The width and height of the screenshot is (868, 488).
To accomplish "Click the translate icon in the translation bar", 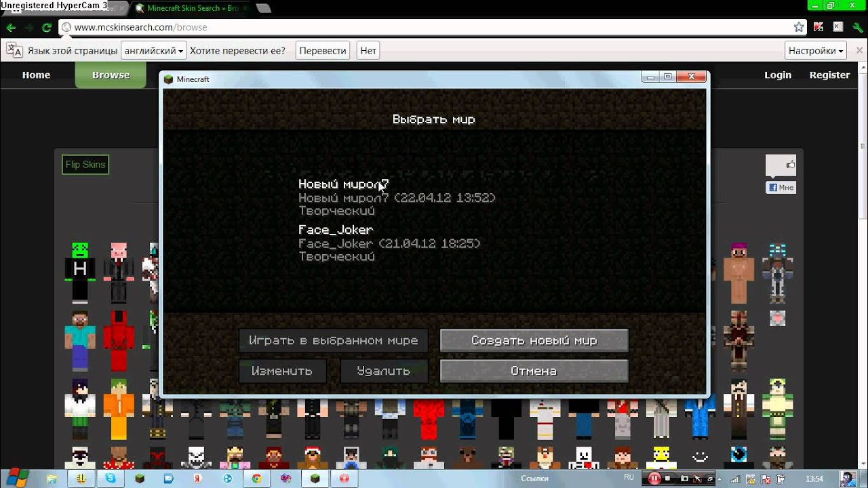I will (14, 51).
